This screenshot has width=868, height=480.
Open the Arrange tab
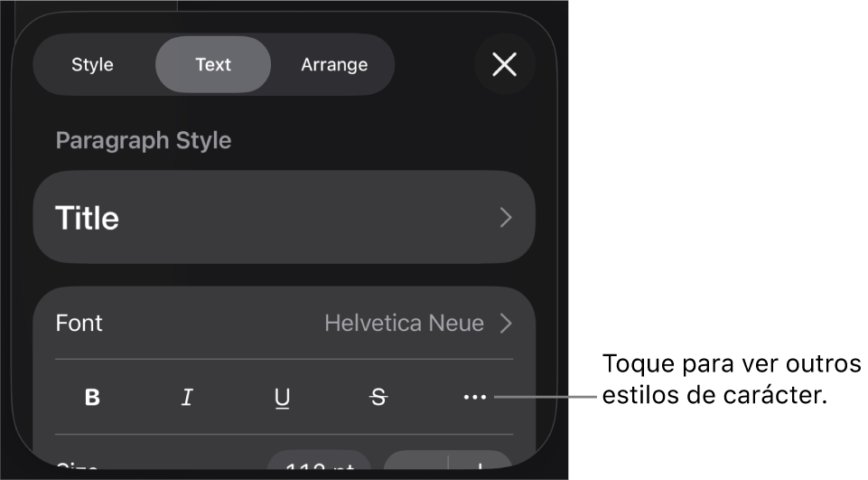coord(334,64)
